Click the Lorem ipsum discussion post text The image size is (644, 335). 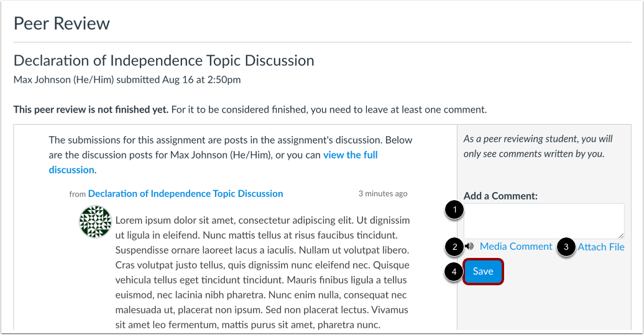pos(261,272)
